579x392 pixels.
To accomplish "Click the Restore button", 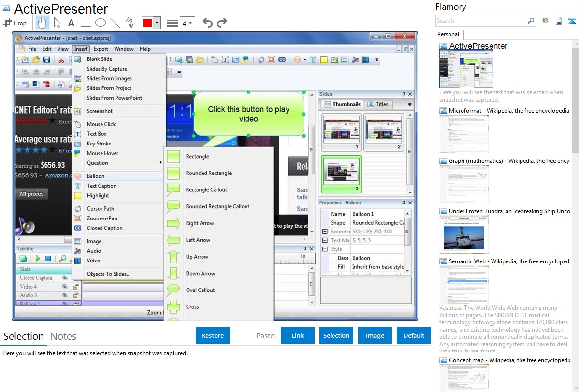I will [213, 335].
